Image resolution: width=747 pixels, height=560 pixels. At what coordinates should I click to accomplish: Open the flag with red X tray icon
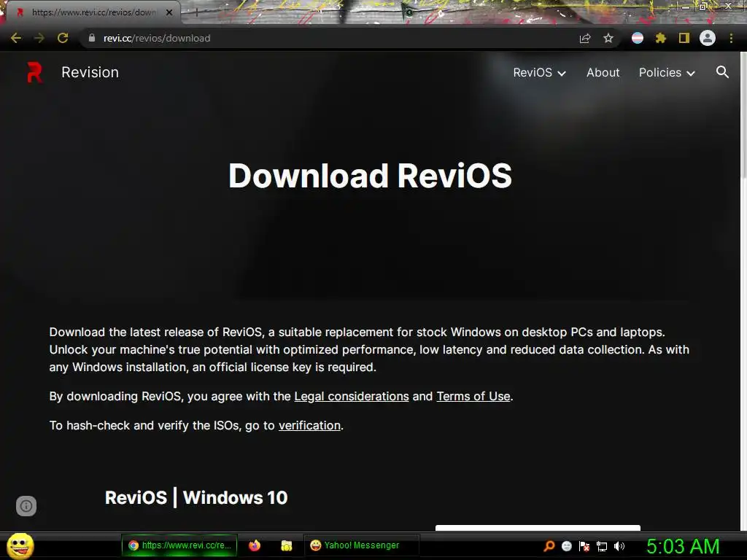coord(584,546)
